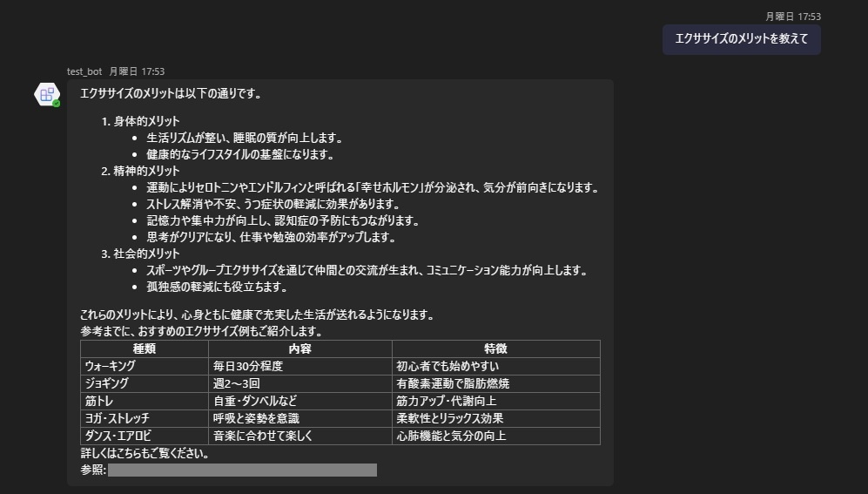The height and width of the screenshot is (494, 868).
Task: Click the heading '1. 身体的メリット'
Action: point(141,121)
